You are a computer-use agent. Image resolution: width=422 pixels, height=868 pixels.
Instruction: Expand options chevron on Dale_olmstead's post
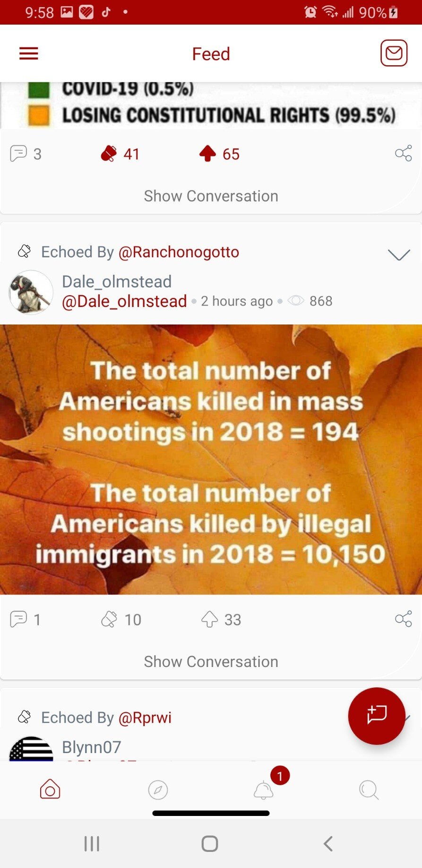point(398,255)
